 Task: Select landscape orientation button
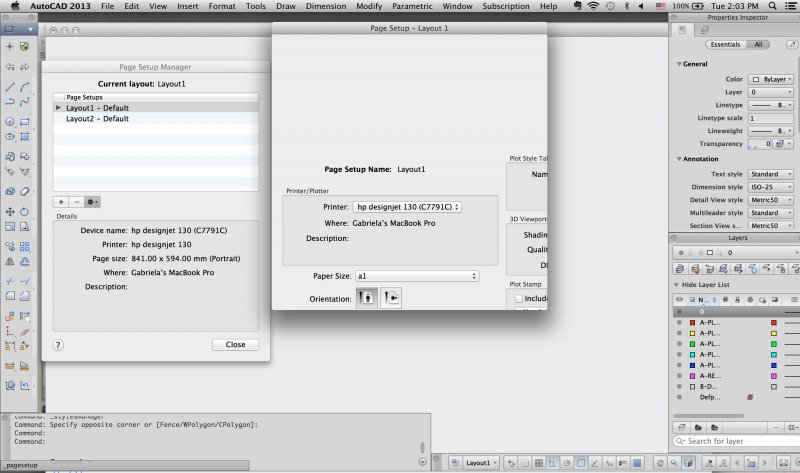click(391, 298)
